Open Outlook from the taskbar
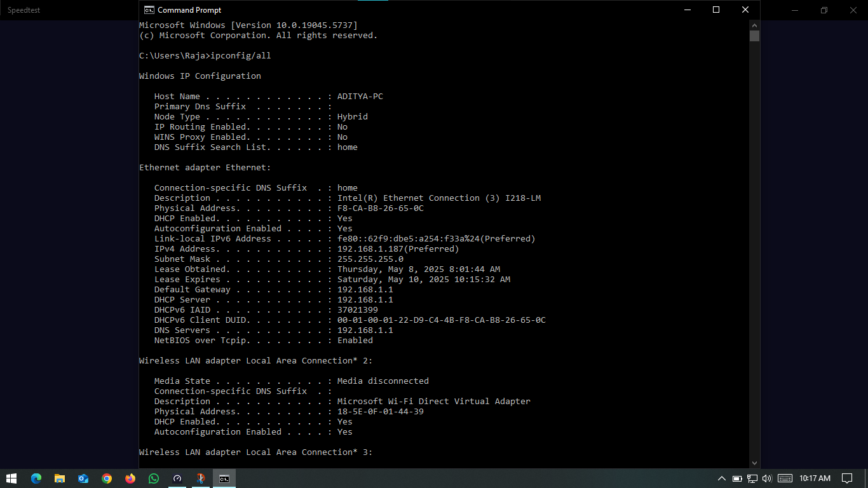This screenshot has width=868, height=488. (83, 478)
